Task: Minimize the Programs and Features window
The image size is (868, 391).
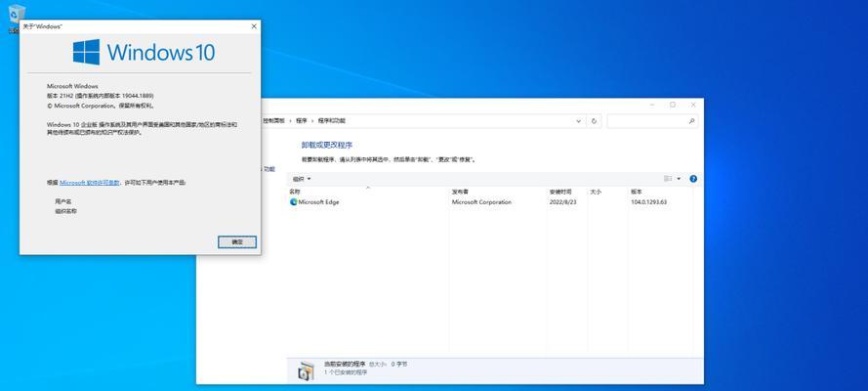Action: click(x=652, y=105)
